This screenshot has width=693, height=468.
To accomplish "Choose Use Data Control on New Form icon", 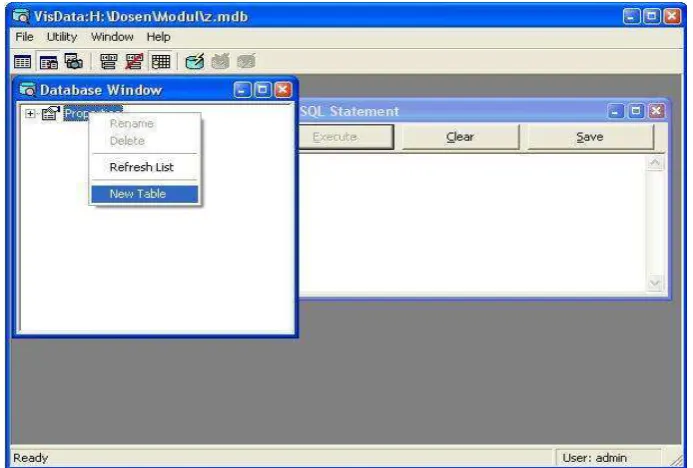I will click(108, 61).
